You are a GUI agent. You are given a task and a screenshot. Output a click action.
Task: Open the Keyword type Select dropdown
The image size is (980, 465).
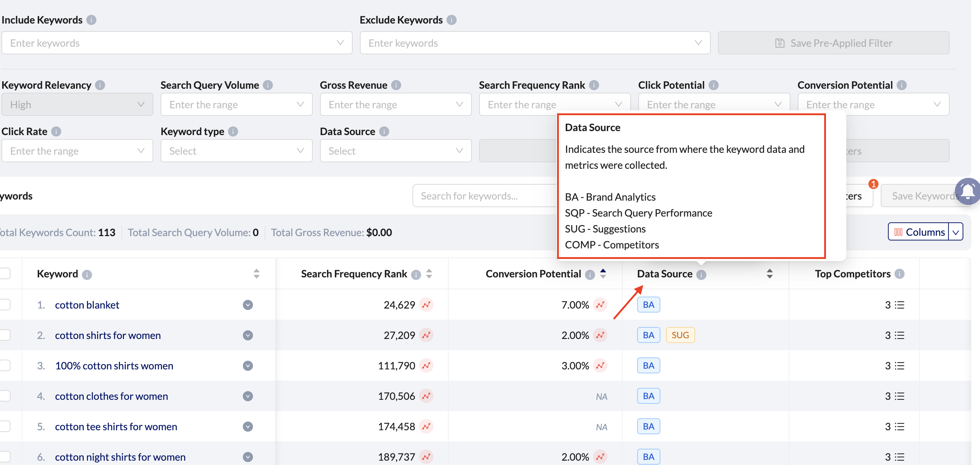coord(236,151)
